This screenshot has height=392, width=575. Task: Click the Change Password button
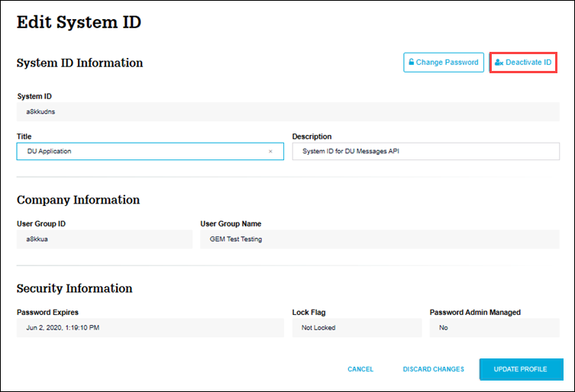(x=444, y=63)
